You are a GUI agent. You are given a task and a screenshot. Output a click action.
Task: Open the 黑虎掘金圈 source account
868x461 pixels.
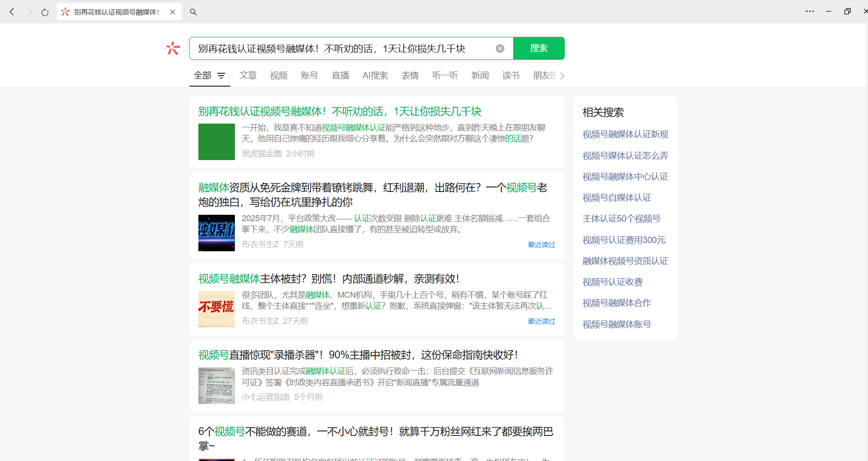point(262,154)
